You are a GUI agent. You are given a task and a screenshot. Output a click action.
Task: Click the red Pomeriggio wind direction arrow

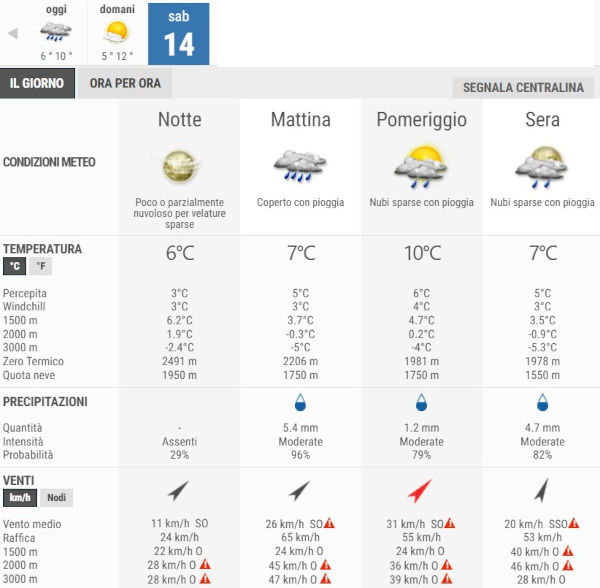click(421, 491)
